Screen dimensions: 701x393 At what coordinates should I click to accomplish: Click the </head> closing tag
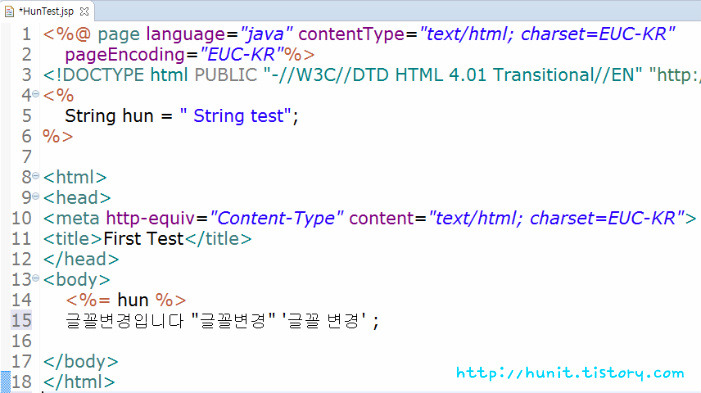[x=81, y=259]
